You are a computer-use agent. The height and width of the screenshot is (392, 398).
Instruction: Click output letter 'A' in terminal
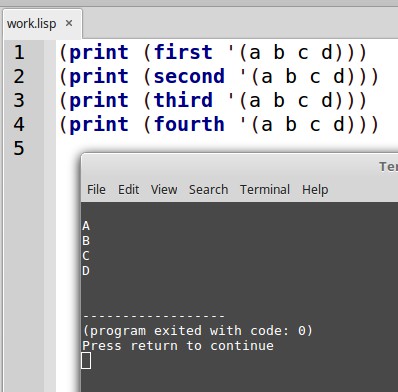click(86, 226)
